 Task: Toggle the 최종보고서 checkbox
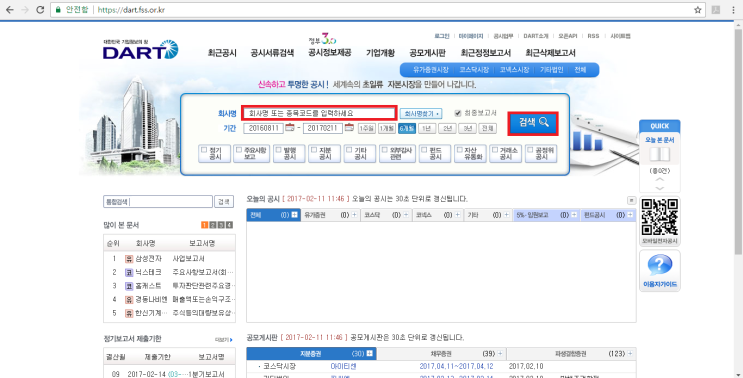click(x=458, y=113)
